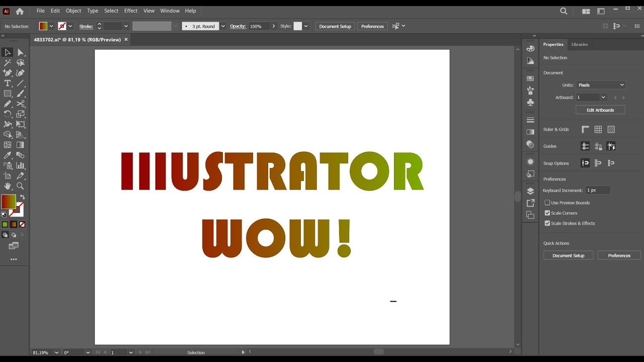Pick the Paintbrush tool

coord(21,94)
